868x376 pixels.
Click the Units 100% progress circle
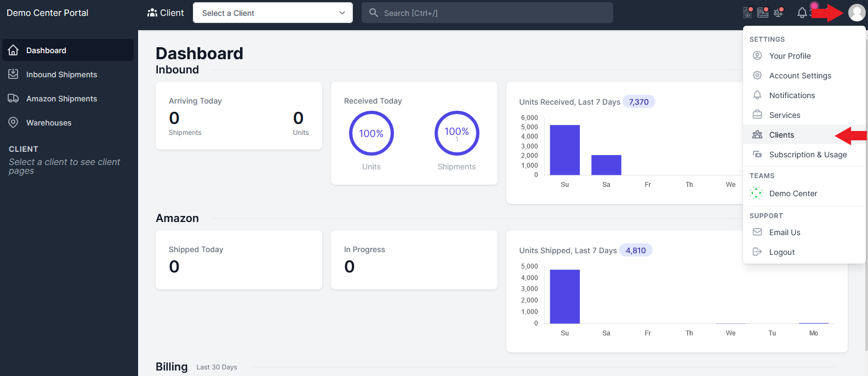point(371,133)
